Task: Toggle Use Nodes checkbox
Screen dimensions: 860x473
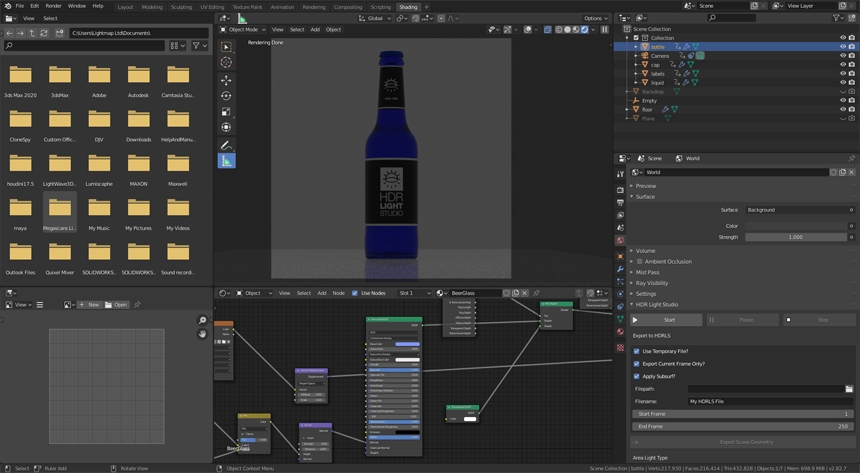Action: (x=354, y=293)
